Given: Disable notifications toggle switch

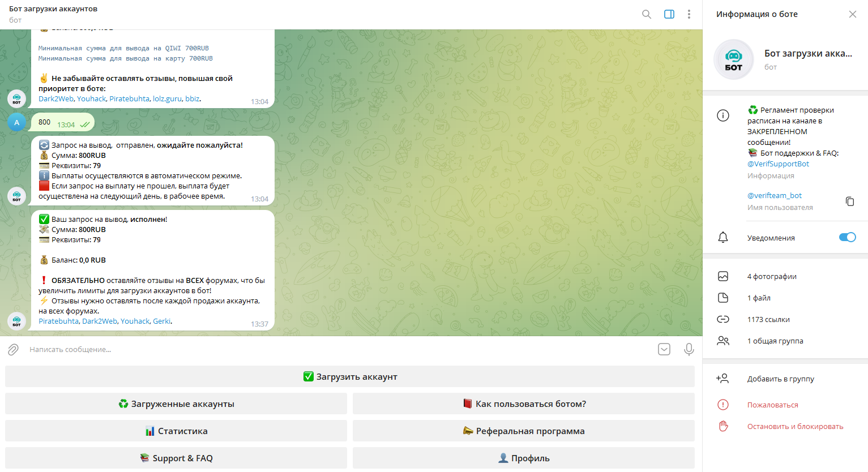Looking at the screenshot, I should click(x=847, y=237).
